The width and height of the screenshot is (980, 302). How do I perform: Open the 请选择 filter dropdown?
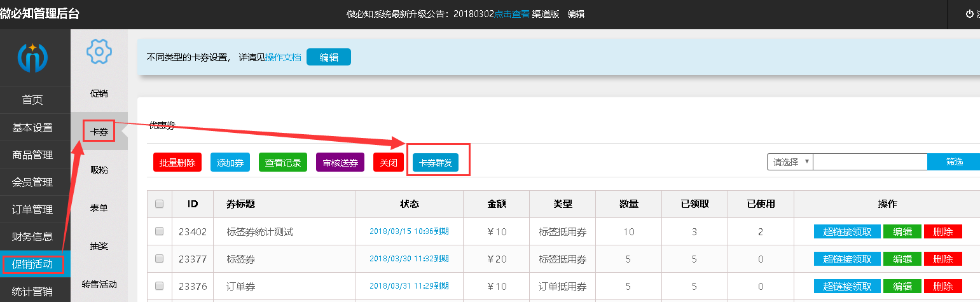(790, 161)
